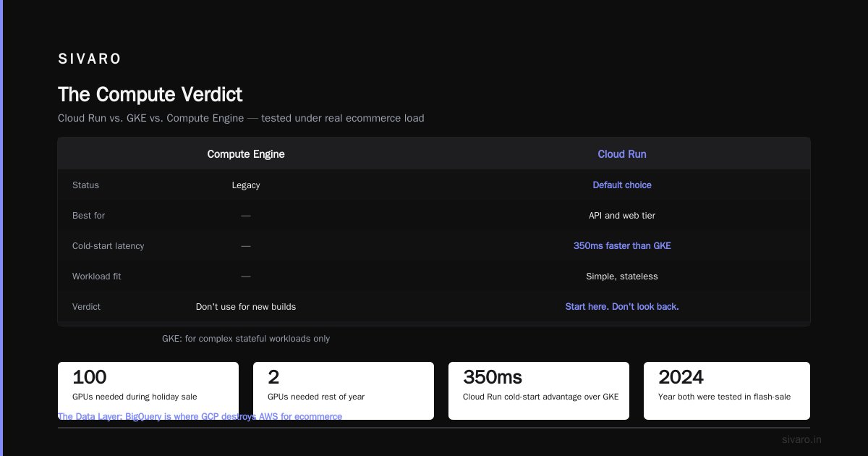Click 'Start here. Don't look back.' verdict

(x=622, y=307)
